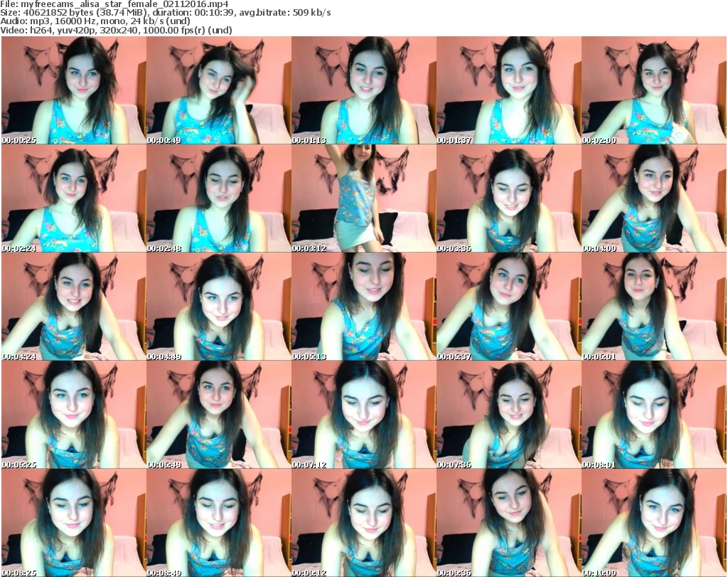Pick the frame stamped 00:05:13
This screenshot has width=728, height=577.
tap(363, 307)
